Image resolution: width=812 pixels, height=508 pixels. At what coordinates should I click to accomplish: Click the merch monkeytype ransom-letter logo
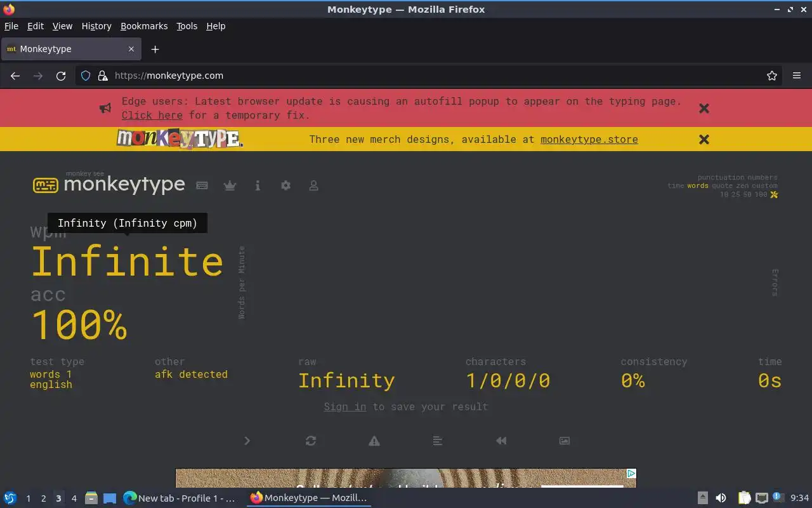[x=180, y=138]
